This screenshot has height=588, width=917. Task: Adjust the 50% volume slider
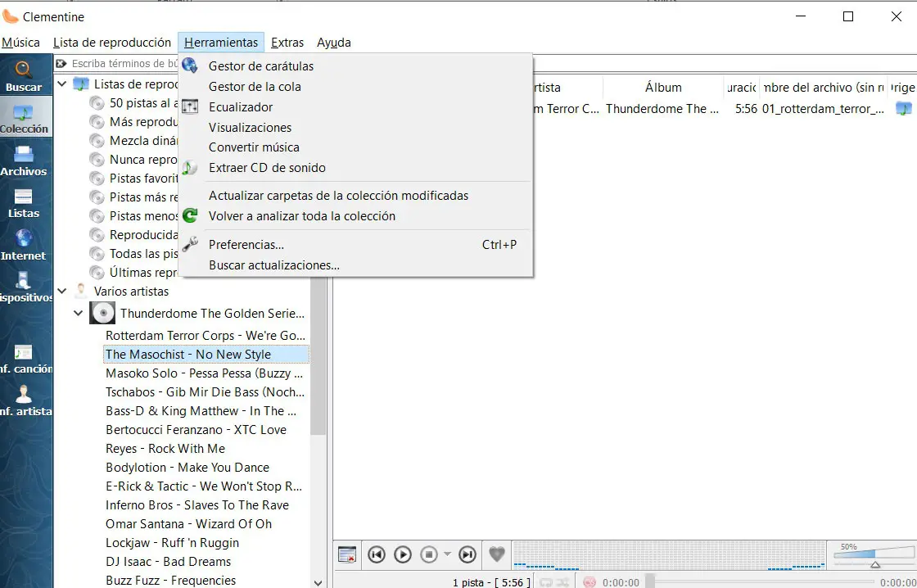(x=875, y=556)
